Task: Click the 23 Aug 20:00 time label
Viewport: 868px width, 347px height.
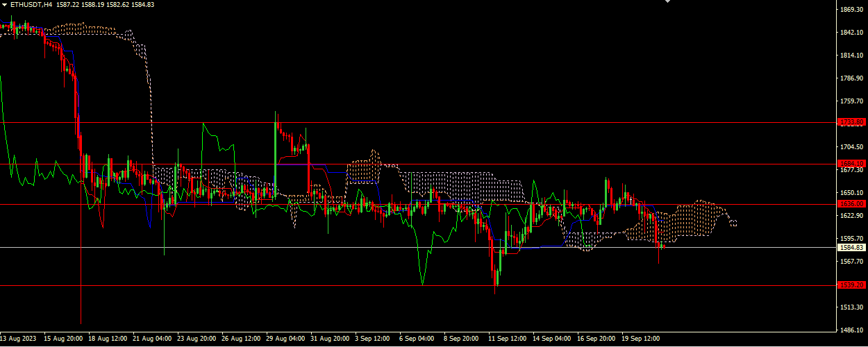Action: [197, 339]
